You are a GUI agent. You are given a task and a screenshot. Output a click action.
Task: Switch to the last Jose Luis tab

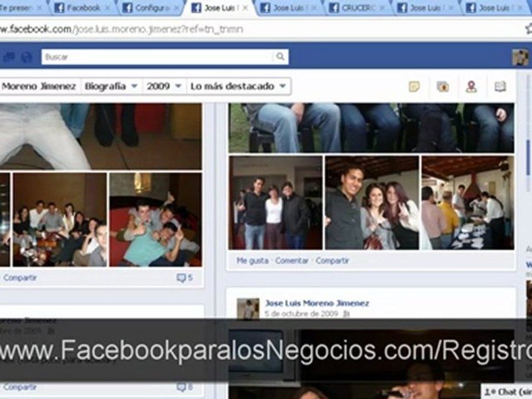coord(494,7)
